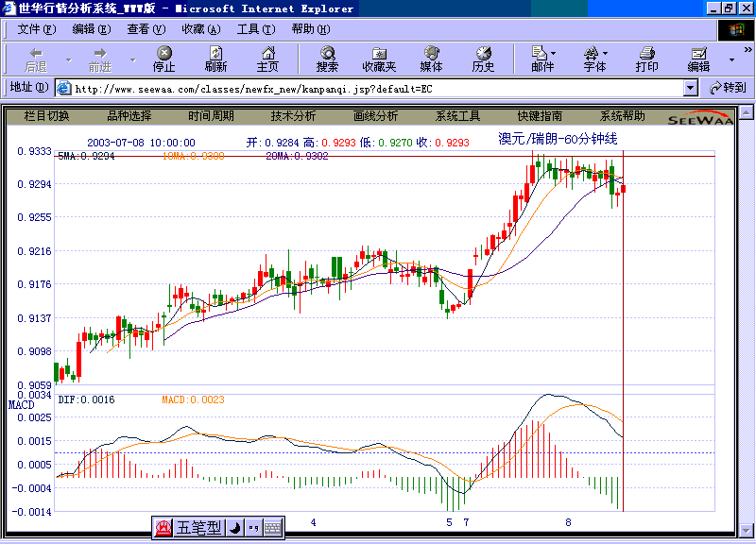756x544 pixels.
Task: Open the 时间周期 chart menu
Action: coord(211,116)
